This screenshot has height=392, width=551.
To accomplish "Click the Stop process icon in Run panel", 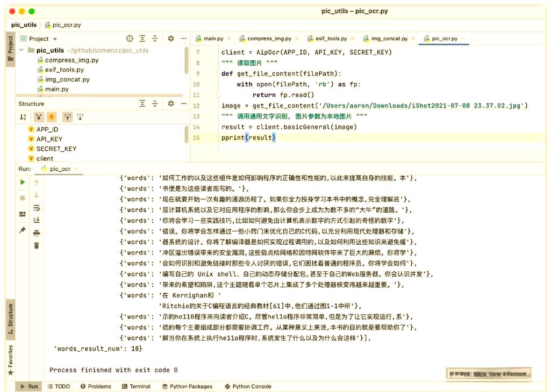I will (23, 198).
